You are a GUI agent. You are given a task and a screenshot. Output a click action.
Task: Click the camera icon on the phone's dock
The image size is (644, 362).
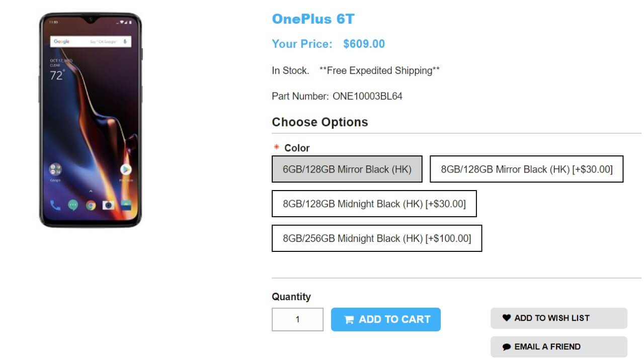click(108, 205)
